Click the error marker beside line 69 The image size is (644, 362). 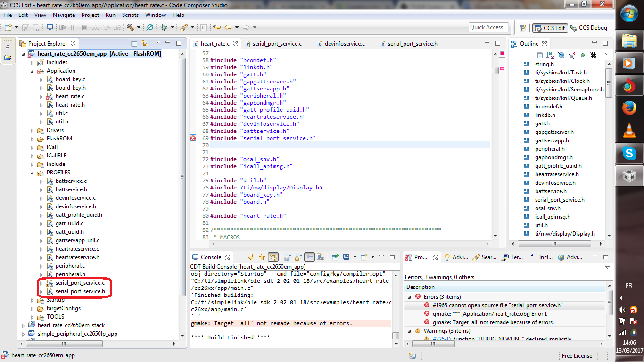(193, 138)
